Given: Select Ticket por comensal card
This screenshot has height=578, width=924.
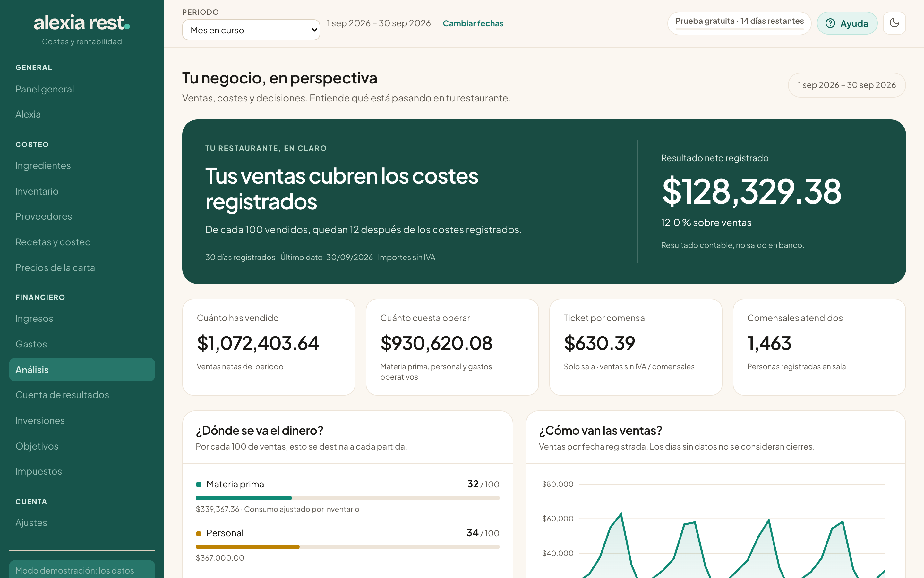Looking at the screenshot, I should click(x=635, y=347).
